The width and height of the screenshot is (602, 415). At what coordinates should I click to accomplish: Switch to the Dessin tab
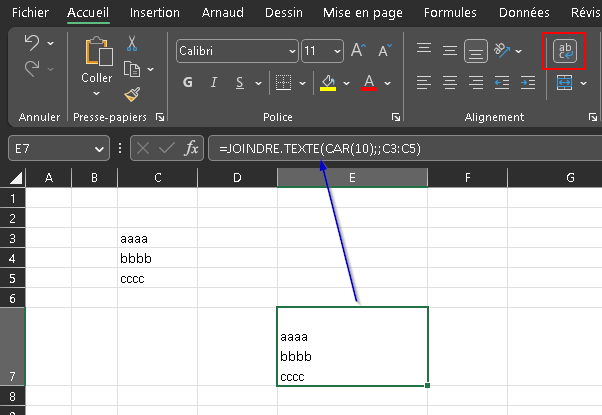(284, 13)
